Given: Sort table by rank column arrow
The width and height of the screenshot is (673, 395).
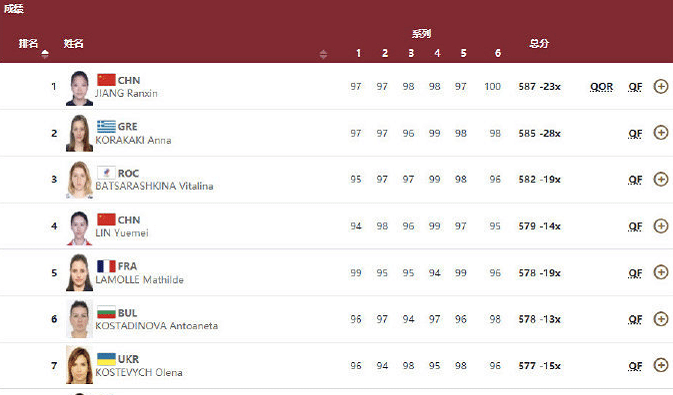Looking at the screenshot, I should pos(45,54).
